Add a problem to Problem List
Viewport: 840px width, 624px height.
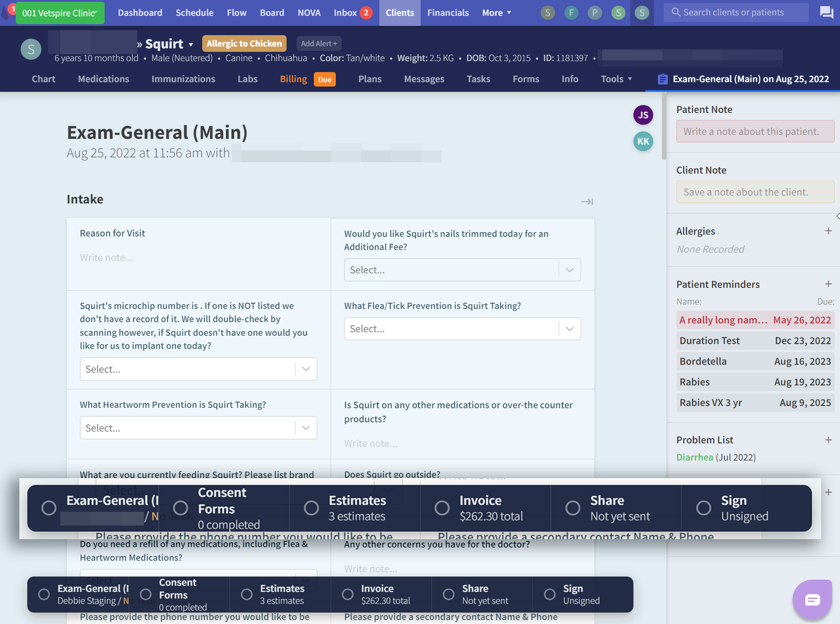click(x=828, y=440)
